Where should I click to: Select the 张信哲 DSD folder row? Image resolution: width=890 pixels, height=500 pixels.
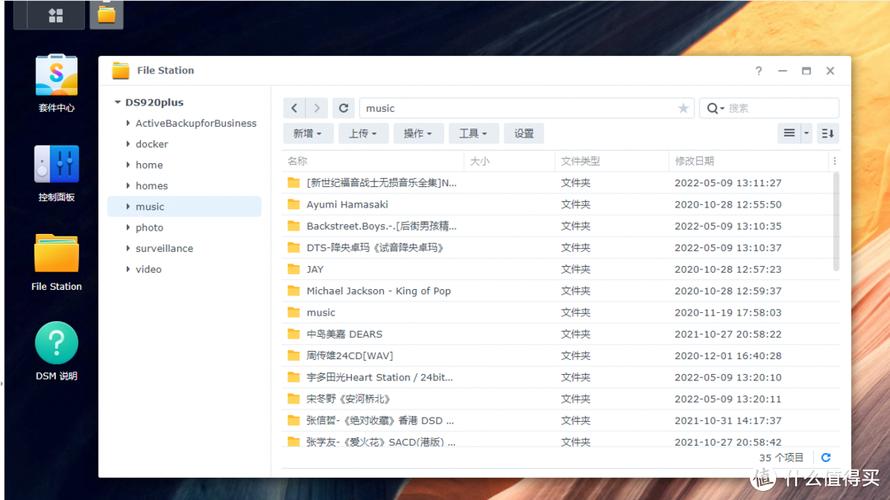point(561,420)
